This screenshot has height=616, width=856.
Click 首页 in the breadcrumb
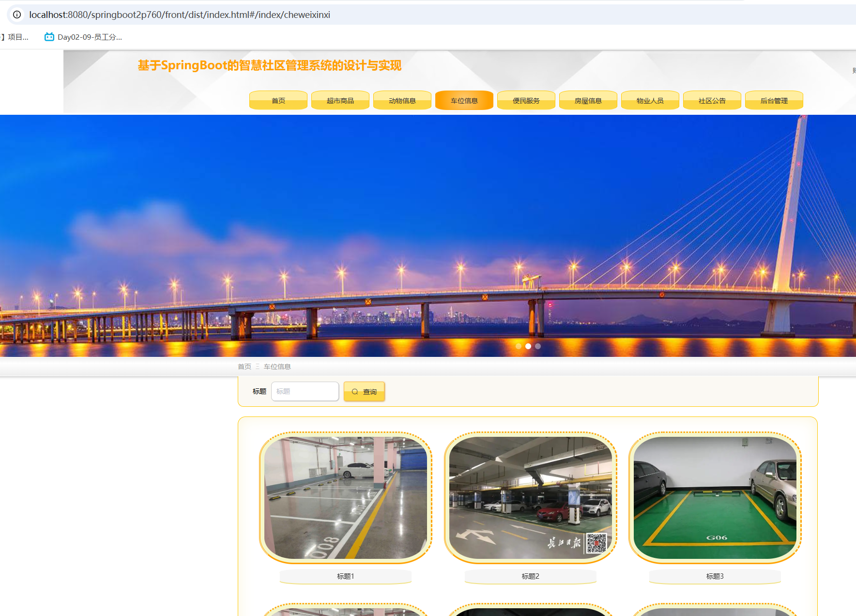pyautogui.click(x=245, y=367)
